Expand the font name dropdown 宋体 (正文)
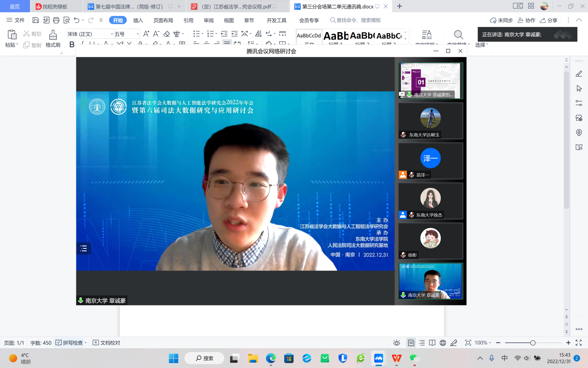This screenshot has width=588, height=368. [112, 34]
